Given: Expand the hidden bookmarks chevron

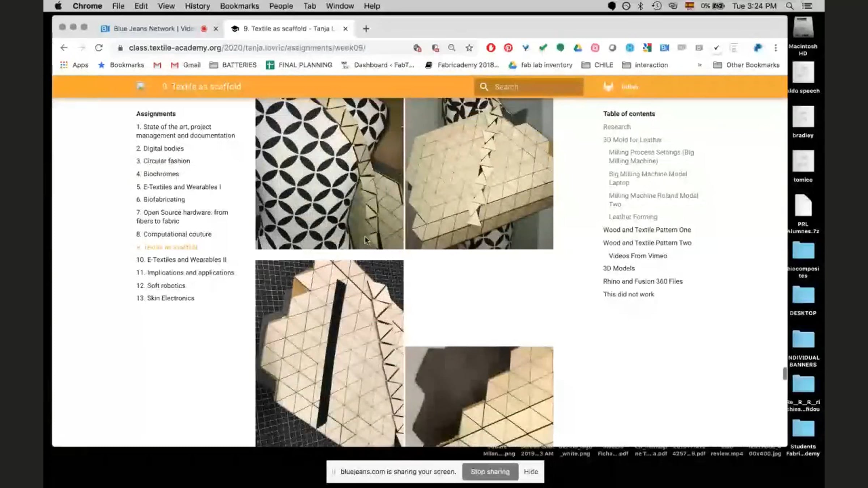Looking at the screenshot, I should coord(700,65).
